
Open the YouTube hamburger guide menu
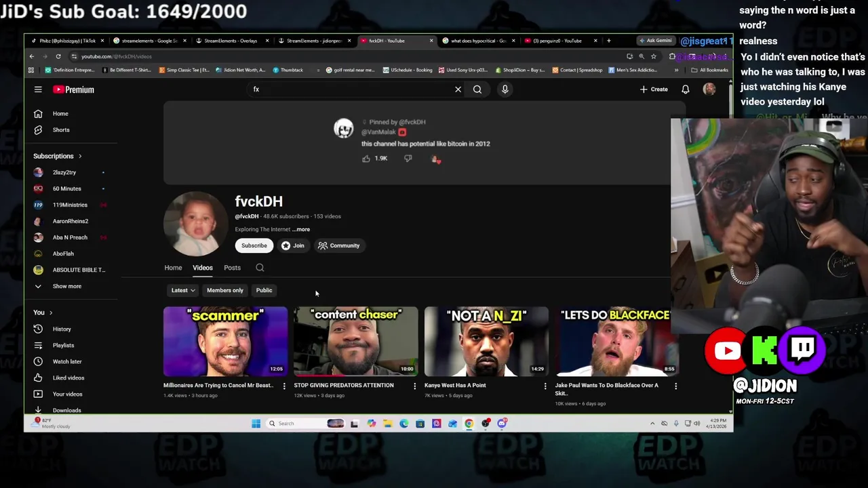[x=38, y=89]
